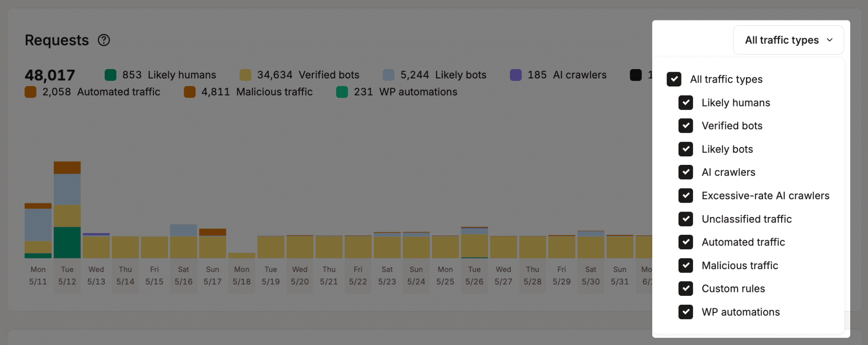Toggle the WP automations checkbox
This screenshot has width=868, height=345.
point(686,312)
